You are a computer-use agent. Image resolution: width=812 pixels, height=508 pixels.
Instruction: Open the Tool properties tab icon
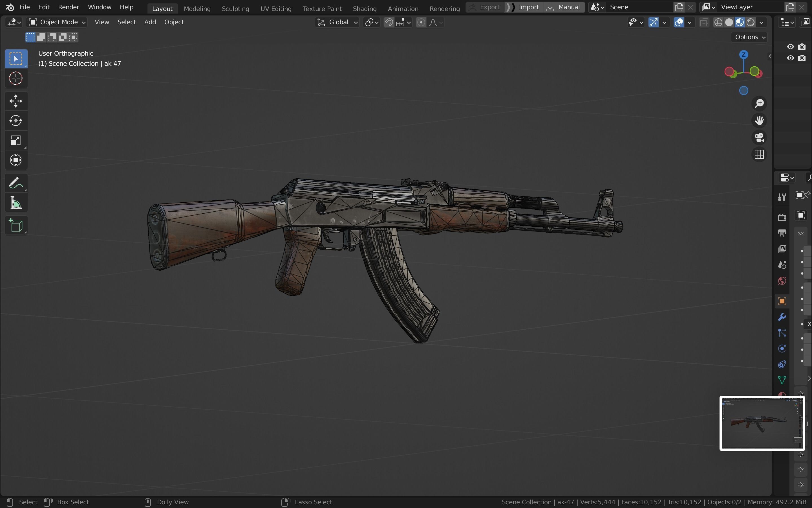pos(782,197)
